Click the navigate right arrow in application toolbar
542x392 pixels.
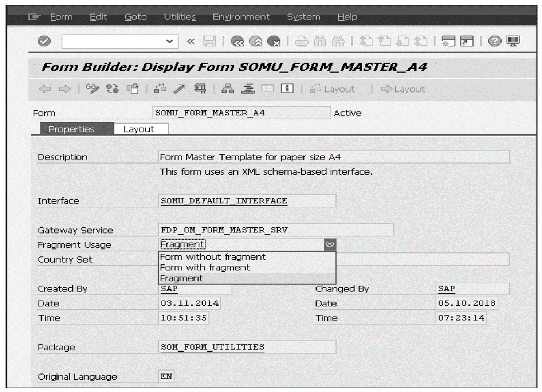pyautogui.click(x=64, y=89)
